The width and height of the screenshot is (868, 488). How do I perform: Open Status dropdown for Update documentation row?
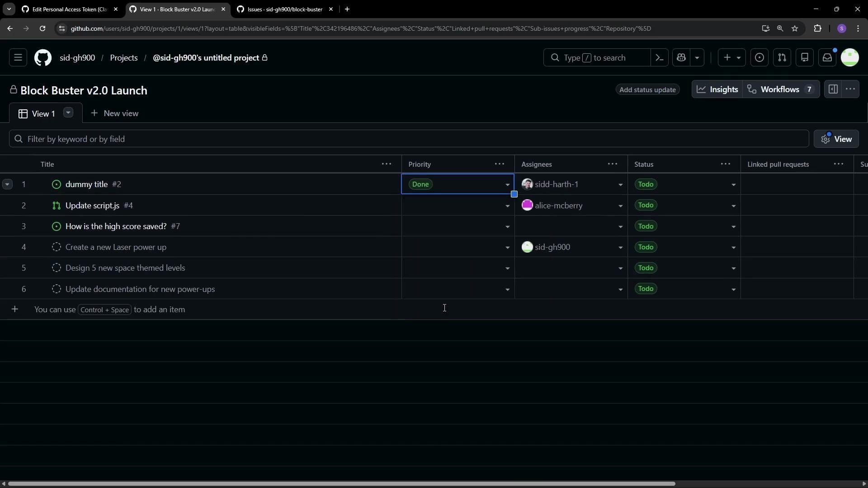pyautogui.click(x=733, y=290)
